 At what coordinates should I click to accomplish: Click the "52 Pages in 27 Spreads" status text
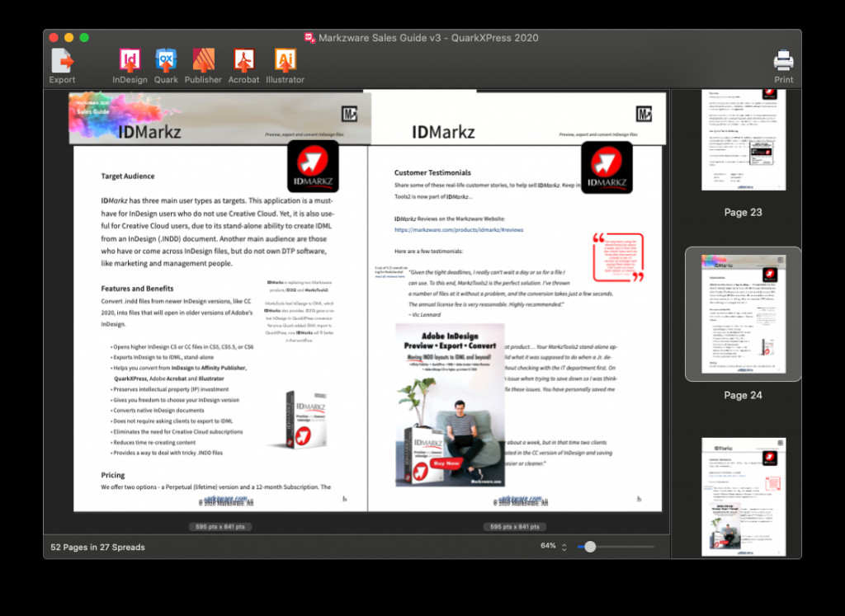97,547
